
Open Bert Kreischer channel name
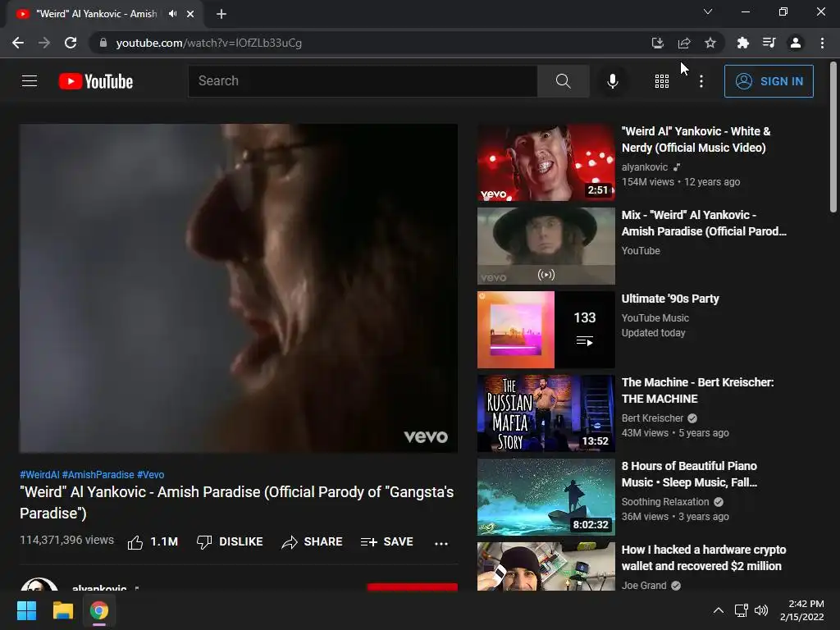click(x=652, y=418)
